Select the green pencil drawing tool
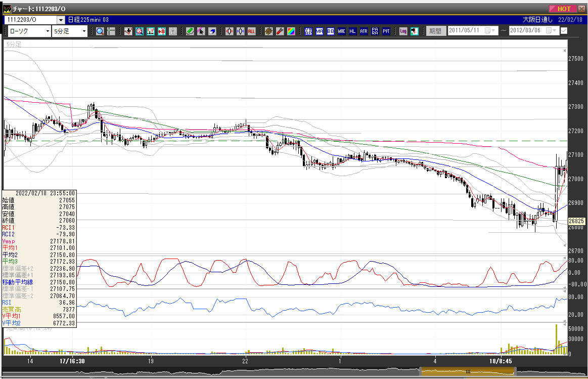 click(x=190, y=31)
